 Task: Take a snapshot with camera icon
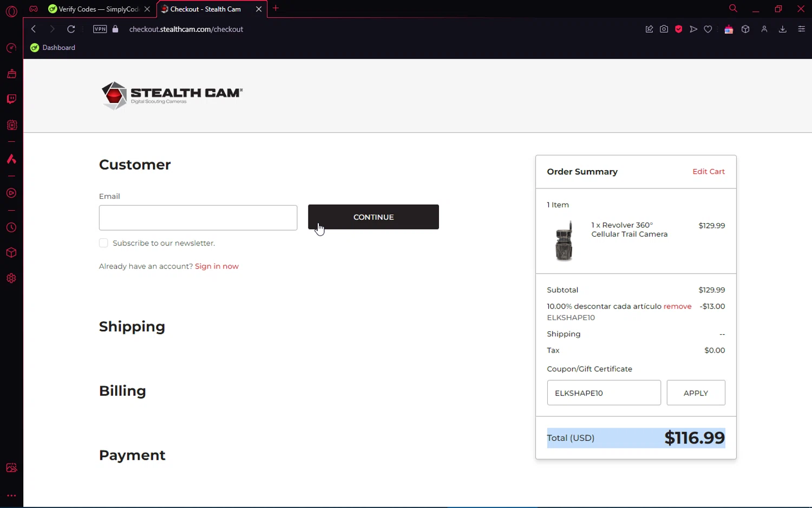[x=664, y=29]
